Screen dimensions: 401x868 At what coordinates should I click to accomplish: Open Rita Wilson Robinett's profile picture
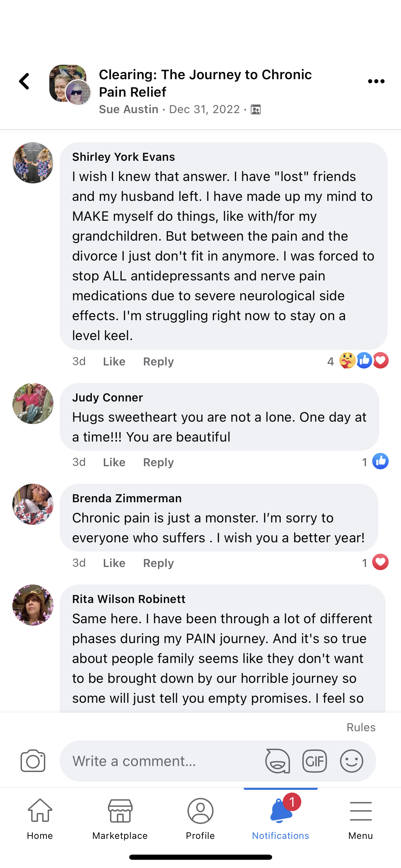coord(33,605)
